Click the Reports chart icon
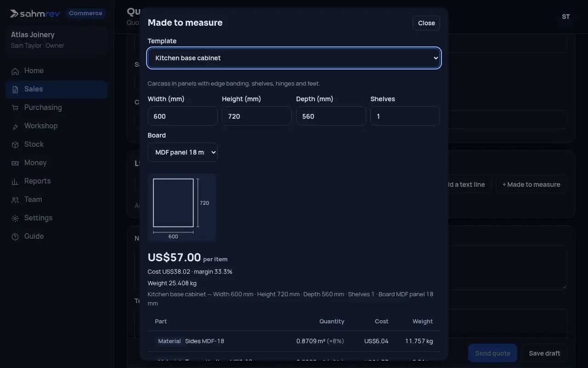588x368 pixels. coord(15,181)
